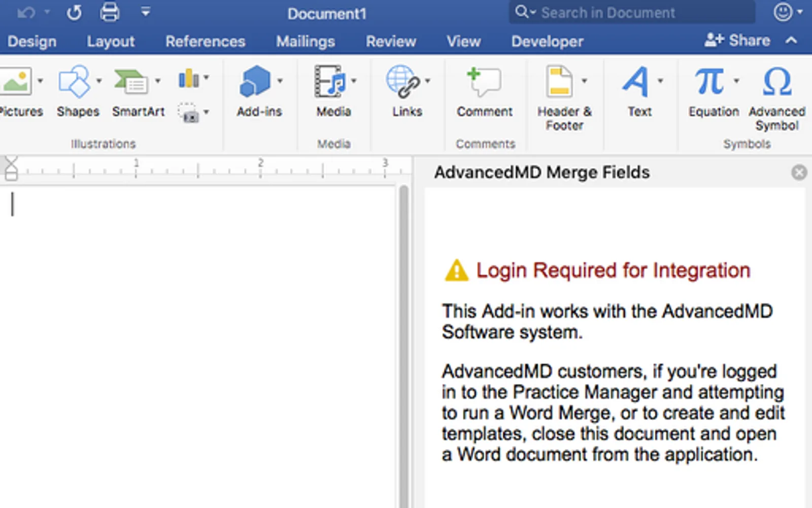Click the Search in Document field
The height and width of the screenshot is (508, 812).
click(x=632, y=12)
